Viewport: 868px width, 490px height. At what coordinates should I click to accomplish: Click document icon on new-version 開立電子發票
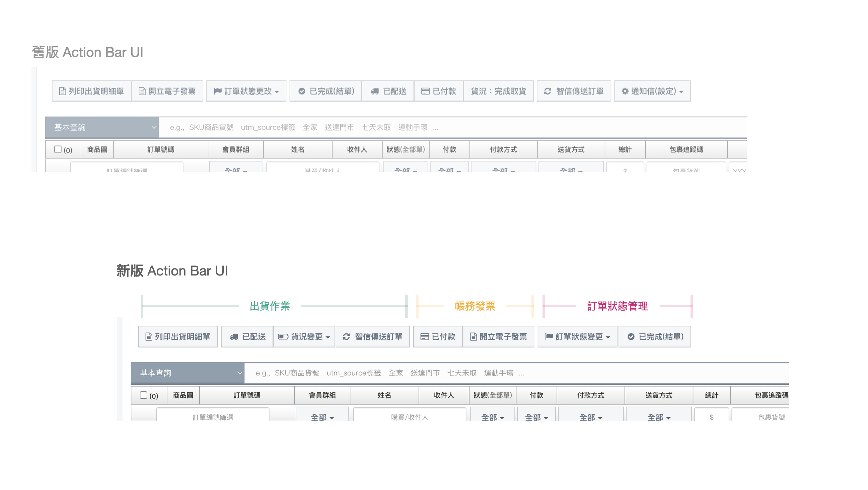[x=473, y=336]
